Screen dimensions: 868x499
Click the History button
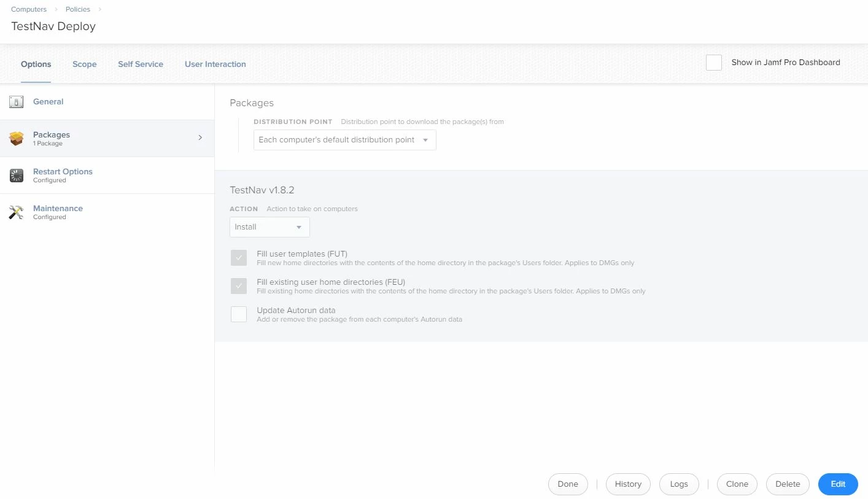[x=628, y=484]
